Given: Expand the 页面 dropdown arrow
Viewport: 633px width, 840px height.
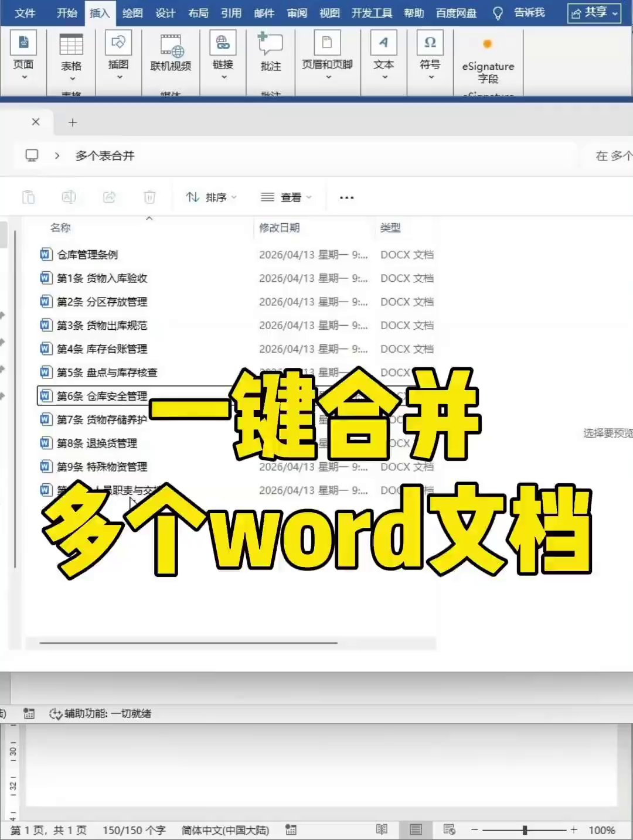Looking at the screenshot, I should click(24, 77).
